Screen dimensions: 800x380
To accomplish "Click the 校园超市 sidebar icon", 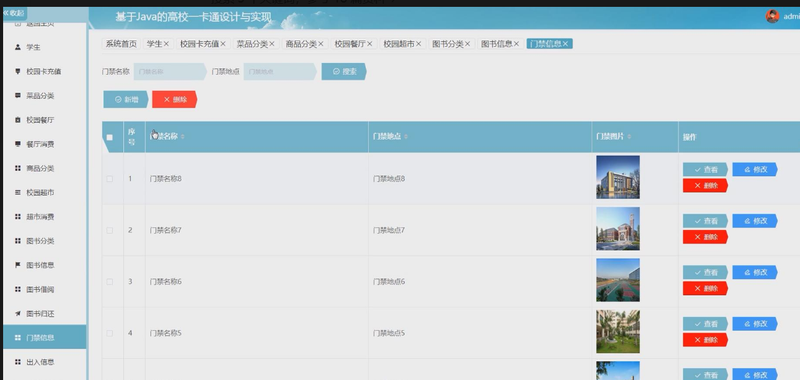I will click(x=18, y=192).
